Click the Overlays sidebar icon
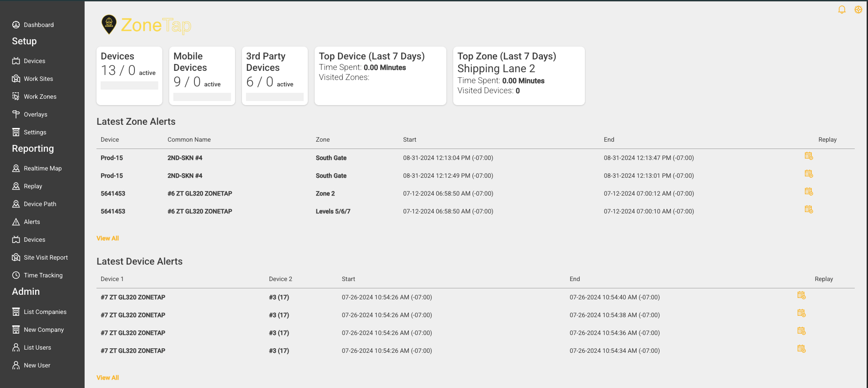Viewport: 868px width, 388px height. [16, 114]
